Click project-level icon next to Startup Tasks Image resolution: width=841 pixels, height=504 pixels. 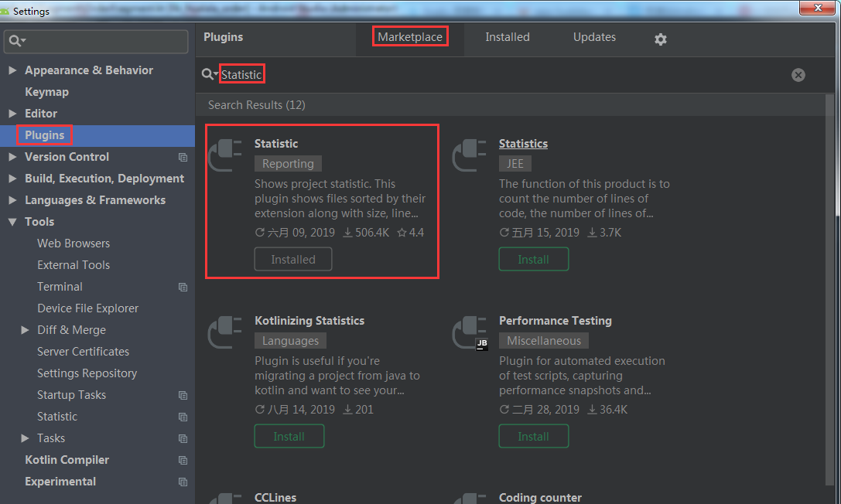(x=183, y=395)
